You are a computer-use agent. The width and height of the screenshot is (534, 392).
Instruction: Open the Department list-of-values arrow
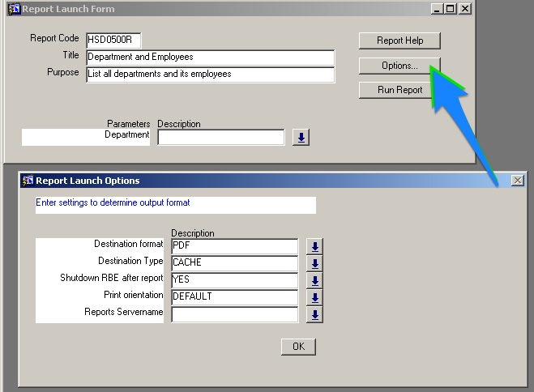[301, 138]
